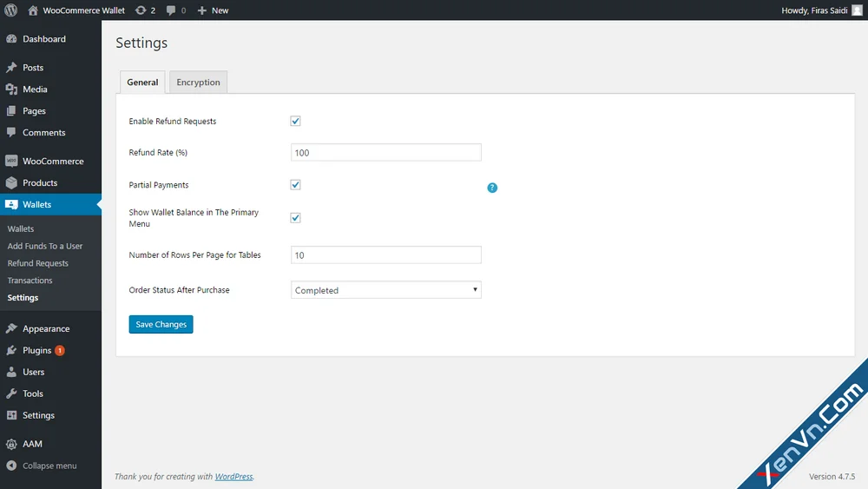Open the Order Status After Purchase dropdown
Screen dimensions: 868x489
click(386, 289)
